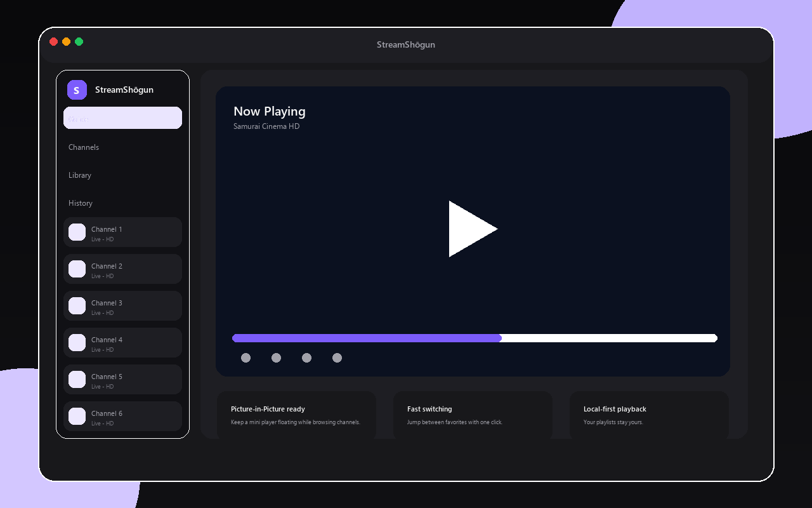Minimize the window with the yellow button
Image resolution: width=812 pixels, height=508 pixels.
click(67, 42)
